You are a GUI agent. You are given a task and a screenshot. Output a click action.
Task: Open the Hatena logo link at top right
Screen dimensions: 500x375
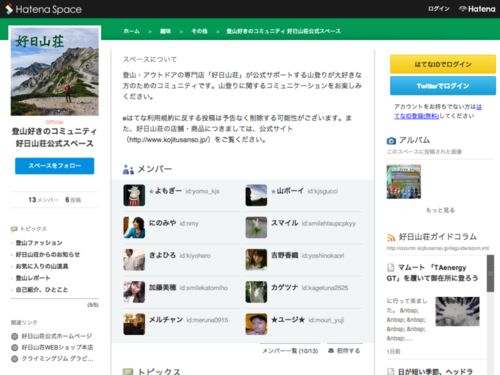coord(477,9)
